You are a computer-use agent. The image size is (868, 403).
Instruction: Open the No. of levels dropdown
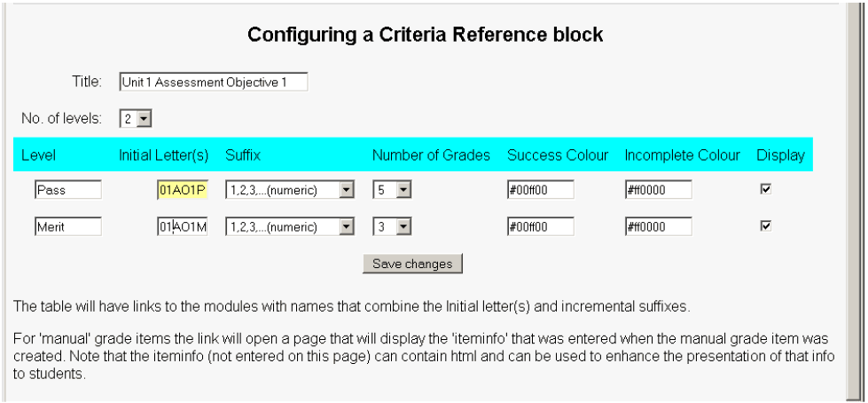136,117
